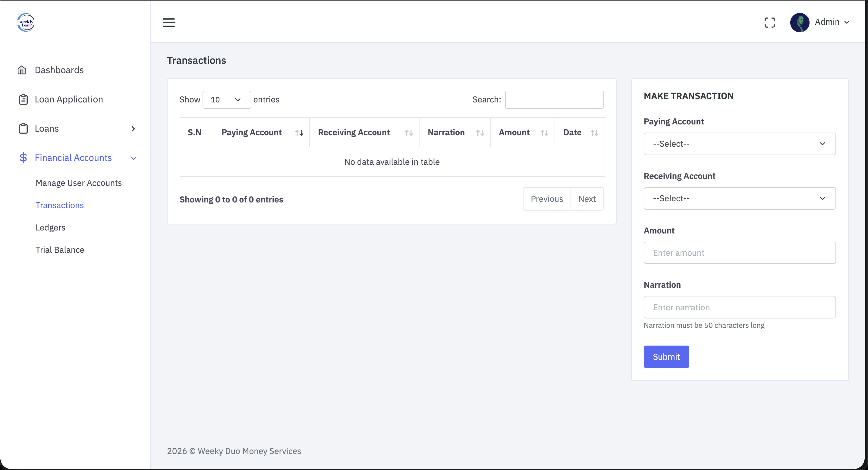Viewport: 868px width, 470px height.
Task: Open the Paying Account select dropdown
Action: pyautogui.click(x=740, y=144)
